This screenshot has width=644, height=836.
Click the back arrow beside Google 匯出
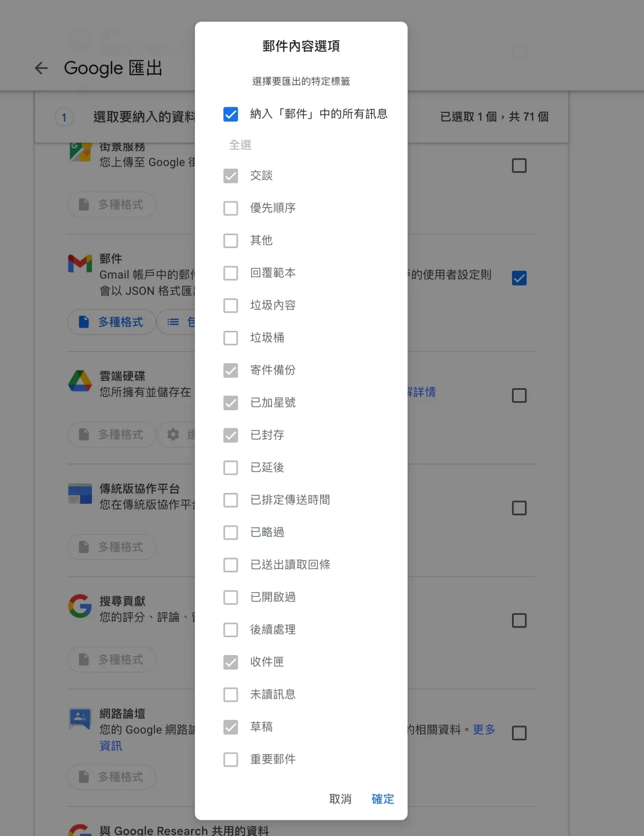point(41,68)
